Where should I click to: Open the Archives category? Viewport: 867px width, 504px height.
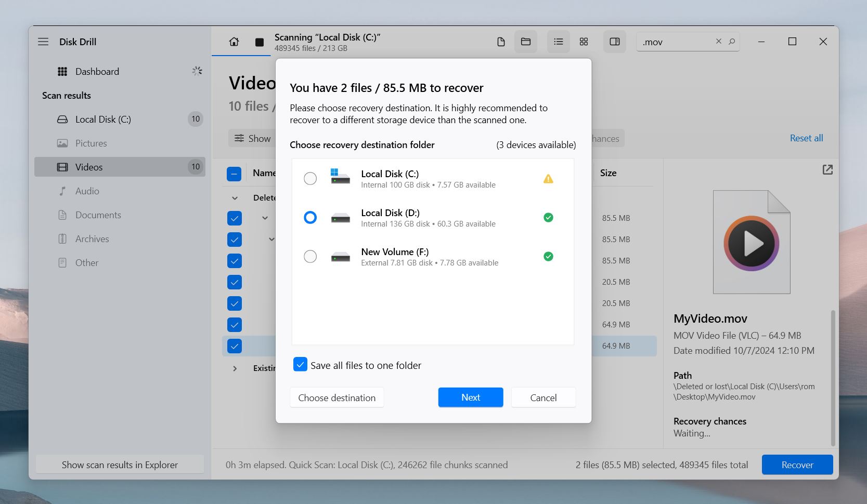point(120,239)
